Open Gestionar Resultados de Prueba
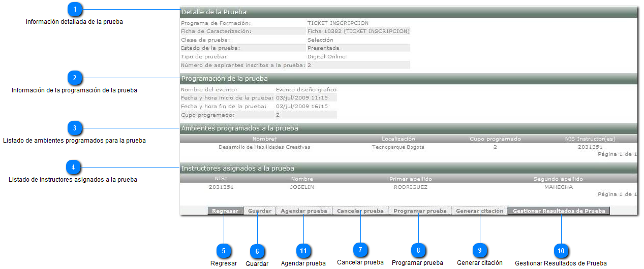Screen dimensions: 644x269 click(559, 211)
